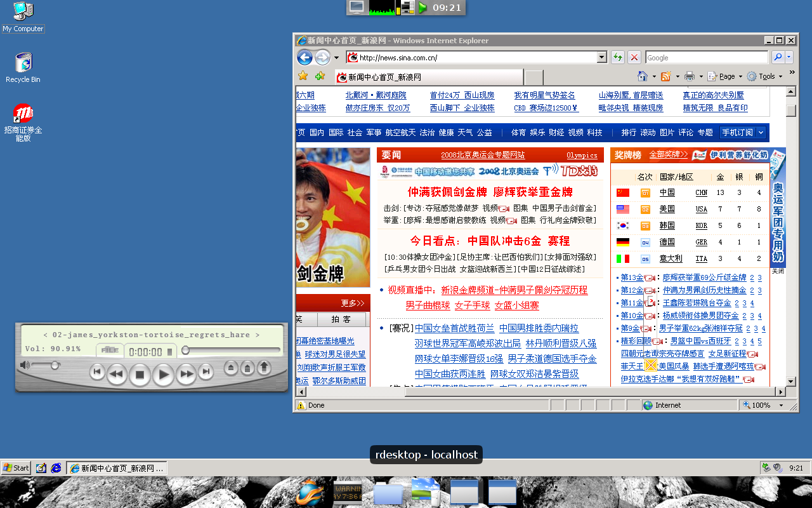The image size is (812, 508).
Task: Click the USA code link in medal table
Action: [x=701, y=209]
